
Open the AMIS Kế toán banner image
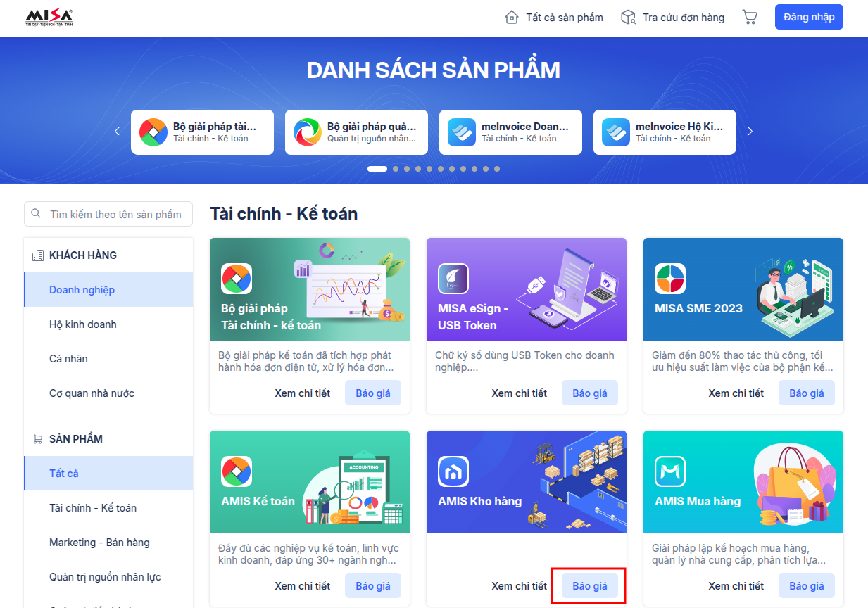coord(310,482)
